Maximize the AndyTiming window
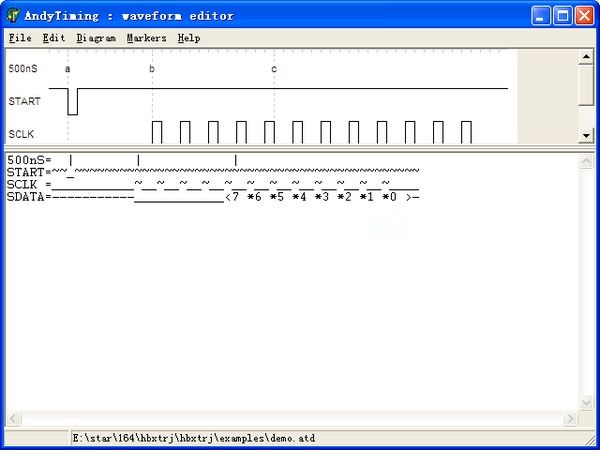This screenshot has width=600, height=450. 562,16
